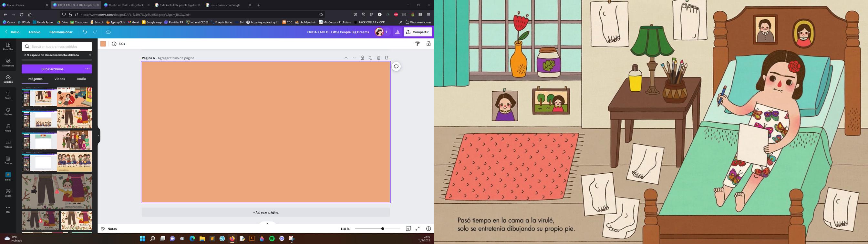Open the Fondo background panel
The height and width of the screenshot is (244, 868).
pyautogui.click(x=8, y=160)
